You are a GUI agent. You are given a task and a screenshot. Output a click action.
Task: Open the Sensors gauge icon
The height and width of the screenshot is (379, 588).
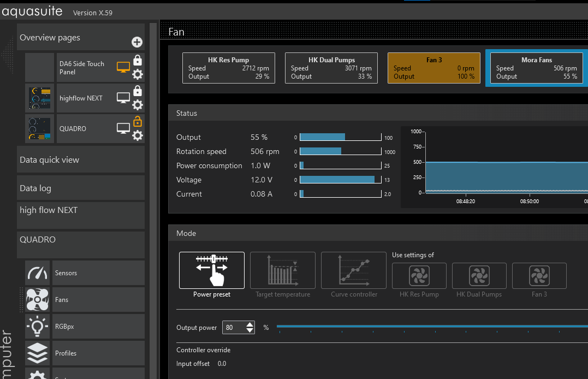pyautogui.click(x=37, y=273)
